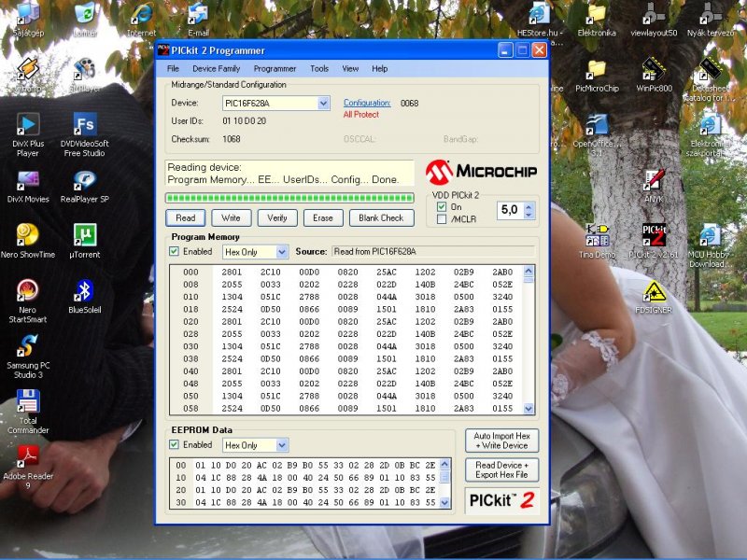Viewport: 747px width, 560px height.
Task: Open the E-mail desktop shortcut
Action: (198, 19)
